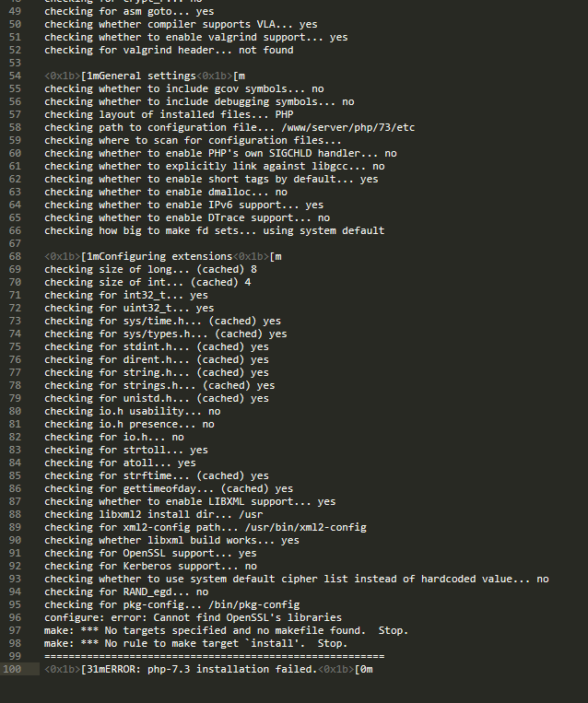Click the "No rule to make target 'install'" line
This screenshot has width=588, height=703.
pyautogui.click(x=196, y=644)
